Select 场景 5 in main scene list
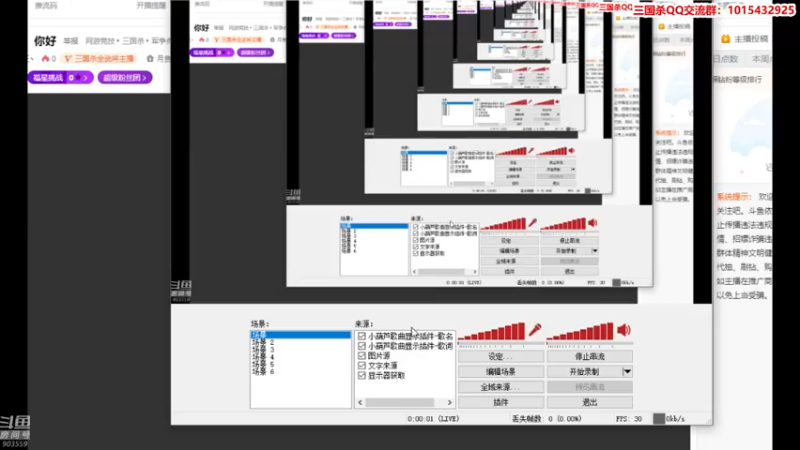 click(x=263, y=364)
